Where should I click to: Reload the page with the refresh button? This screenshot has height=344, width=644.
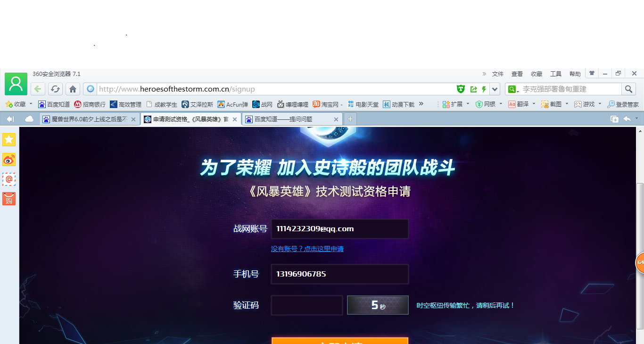pyautogui.click(x=55, y=89)
